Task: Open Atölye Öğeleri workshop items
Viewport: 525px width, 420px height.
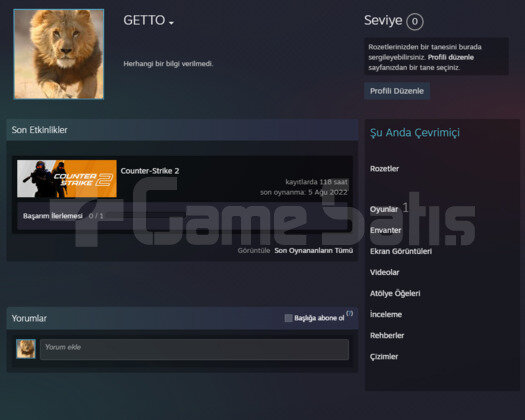Action: pyautogui.click(x=395, y=293)
